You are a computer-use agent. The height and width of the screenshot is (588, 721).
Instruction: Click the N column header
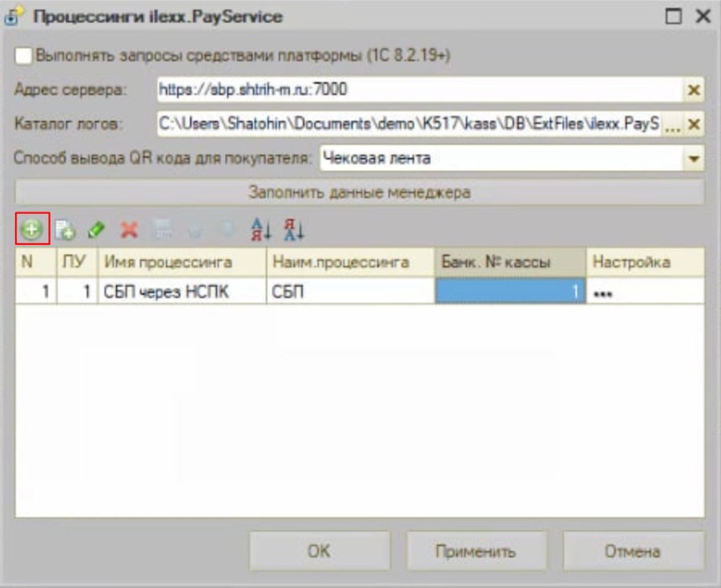click(x=36, y=262)
